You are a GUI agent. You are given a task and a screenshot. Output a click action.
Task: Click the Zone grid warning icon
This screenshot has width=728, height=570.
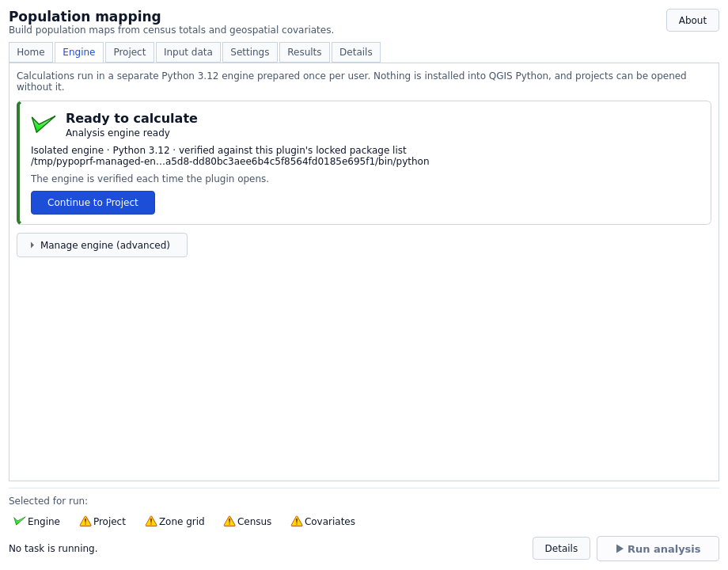coord(151,521)
